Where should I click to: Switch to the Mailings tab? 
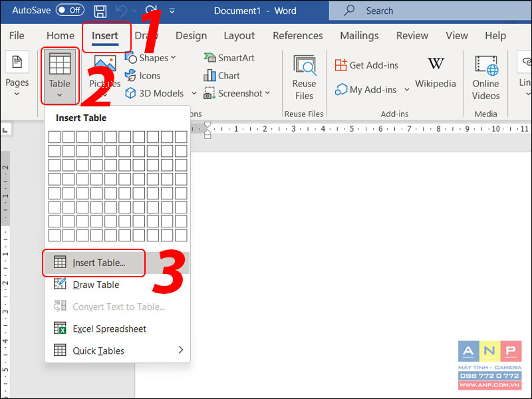359,36
